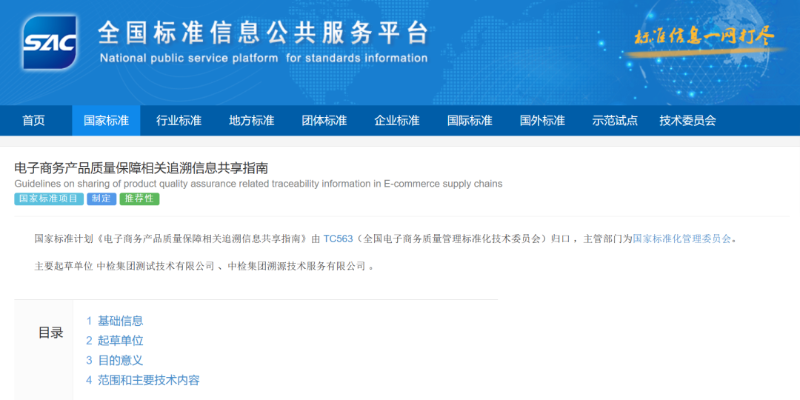Click the green 推荐性 tag
Viewport: 800px width, 400px height.
(x=139, y=199)
